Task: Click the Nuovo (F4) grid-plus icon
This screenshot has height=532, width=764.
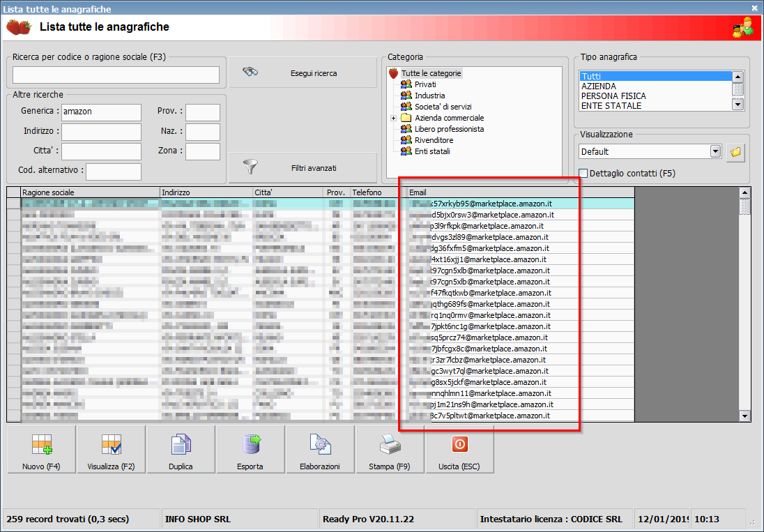Action: [x=42, y=444]
